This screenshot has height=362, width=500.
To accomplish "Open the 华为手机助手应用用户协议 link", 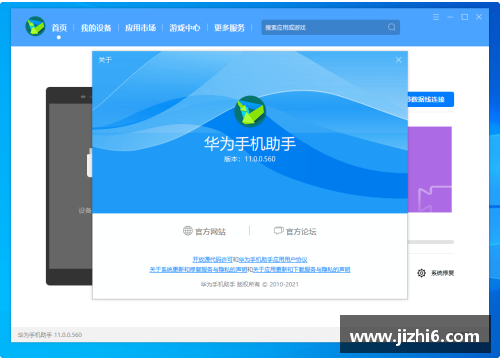I will pos(273,259).
